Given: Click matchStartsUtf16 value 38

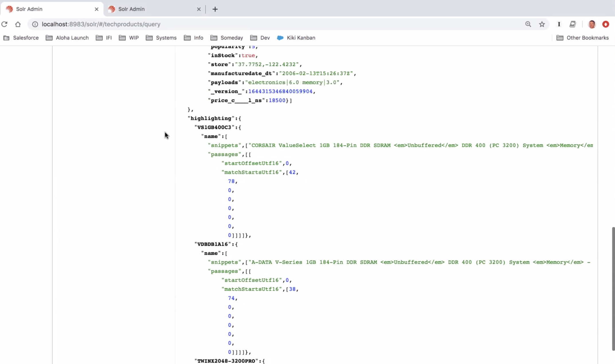Looking at the screenshot, I should click(292, 289).
